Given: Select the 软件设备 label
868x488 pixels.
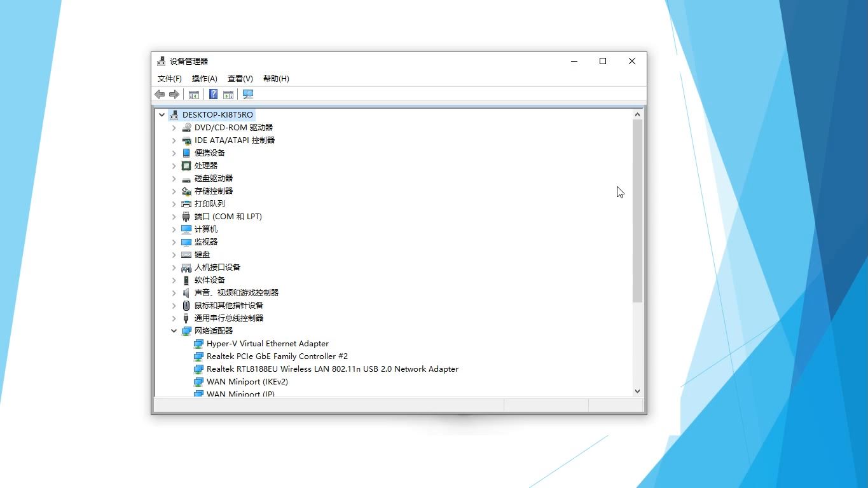Looking at the screenshot, I should pyautogui.click(x=210, y=280).
